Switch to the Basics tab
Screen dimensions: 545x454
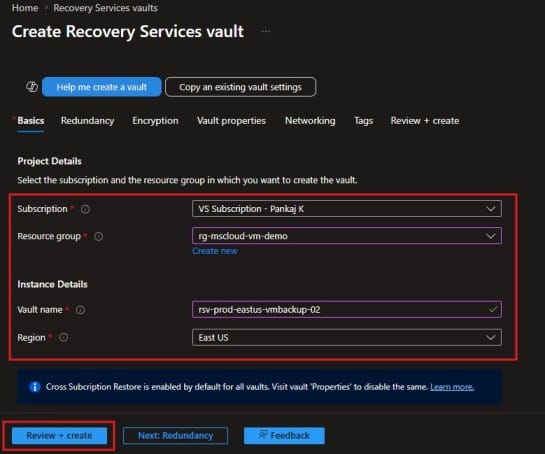click(x=31, y=121)
